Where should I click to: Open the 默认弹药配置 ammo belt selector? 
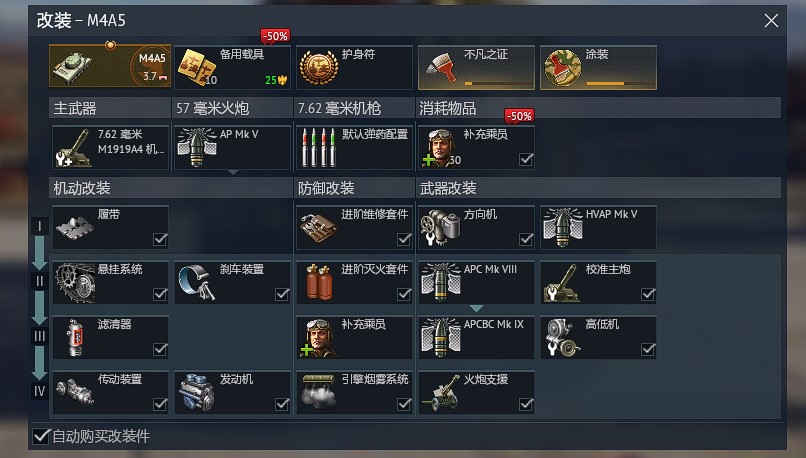(354, 147)
